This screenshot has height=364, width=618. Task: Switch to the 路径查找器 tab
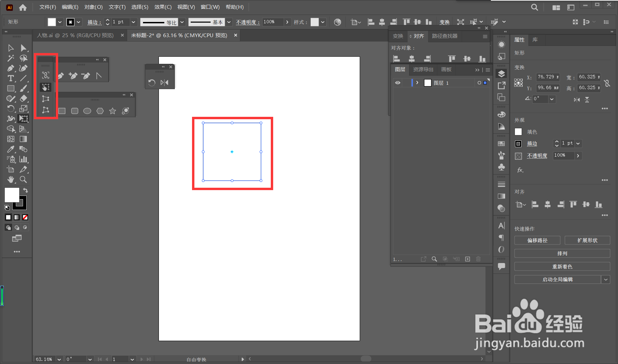click(x=445, y=36)
